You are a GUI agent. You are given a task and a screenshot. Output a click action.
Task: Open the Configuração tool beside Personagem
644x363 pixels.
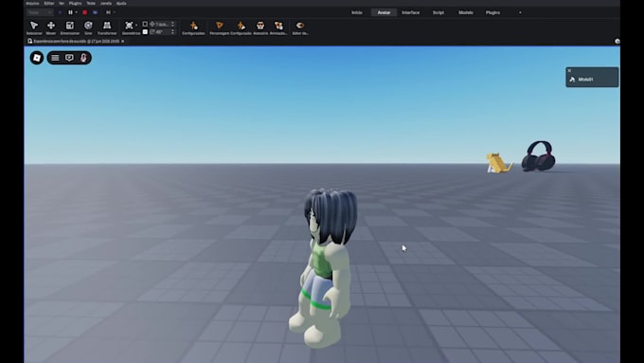coord(241,27)
